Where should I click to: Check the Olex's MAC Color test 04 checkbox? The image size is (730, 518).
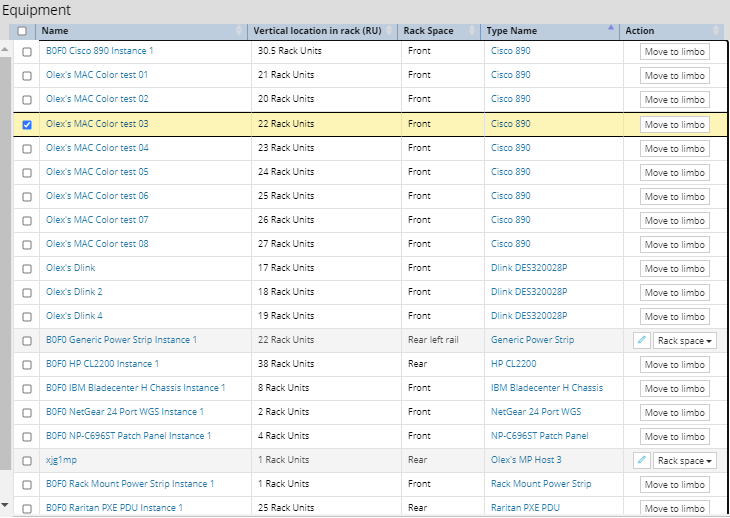[x=27, y=148]
